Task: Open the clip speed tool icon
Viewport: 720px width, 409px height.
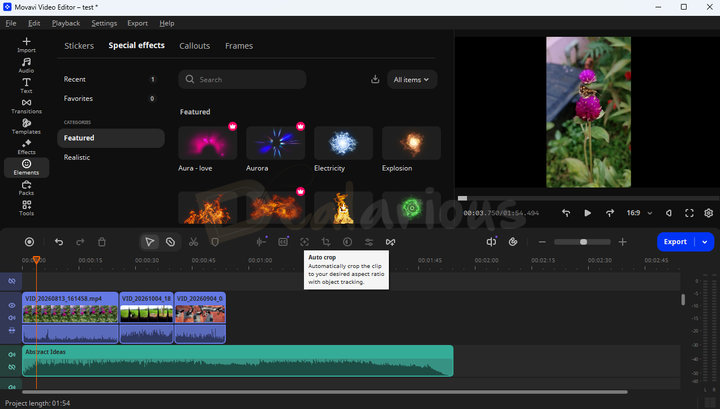Action: pyautogui.click(x=348, y=242)
